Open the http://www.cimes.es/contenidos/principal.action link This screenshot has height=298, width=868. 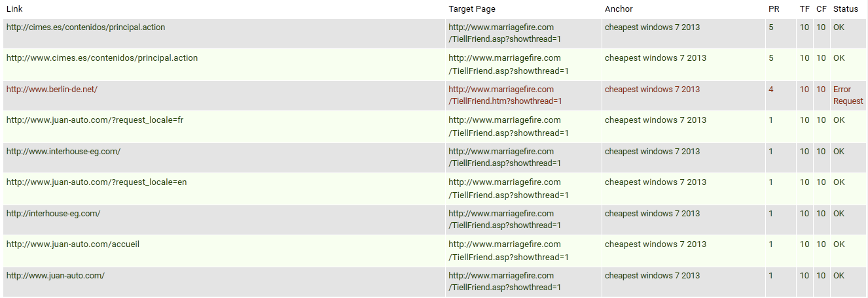click(102, 58)
